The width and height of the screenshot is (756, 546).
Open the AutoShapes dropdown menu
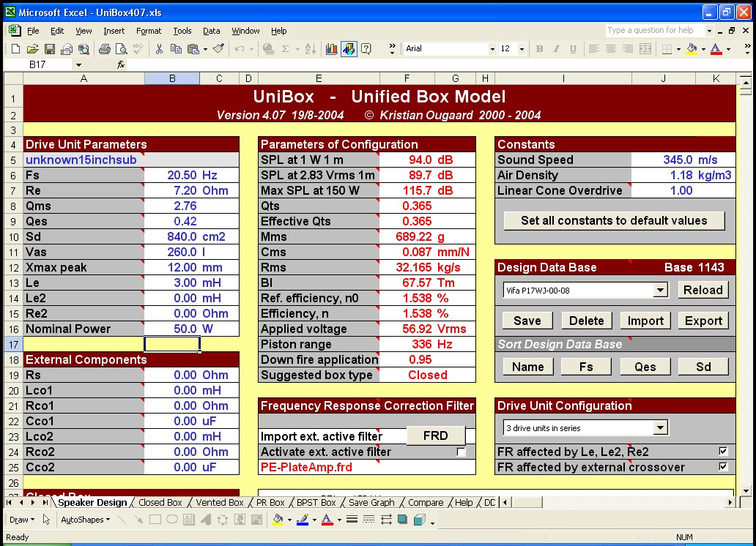point(85,520)
